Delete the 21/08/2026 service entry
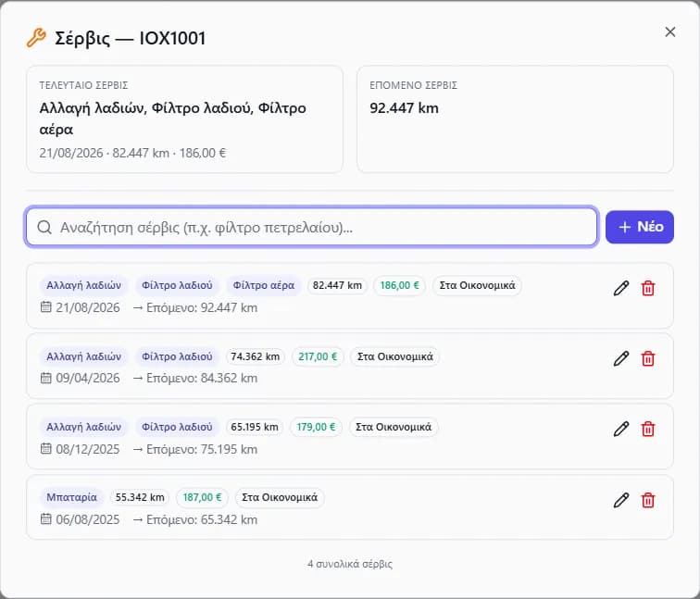 [x=648, y=288]
